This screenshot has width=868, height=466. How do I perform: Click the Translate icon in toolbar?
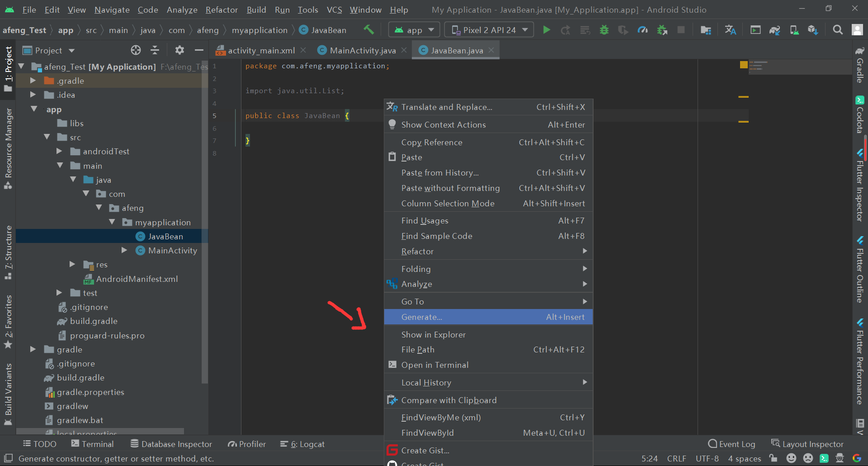point(730,30)
